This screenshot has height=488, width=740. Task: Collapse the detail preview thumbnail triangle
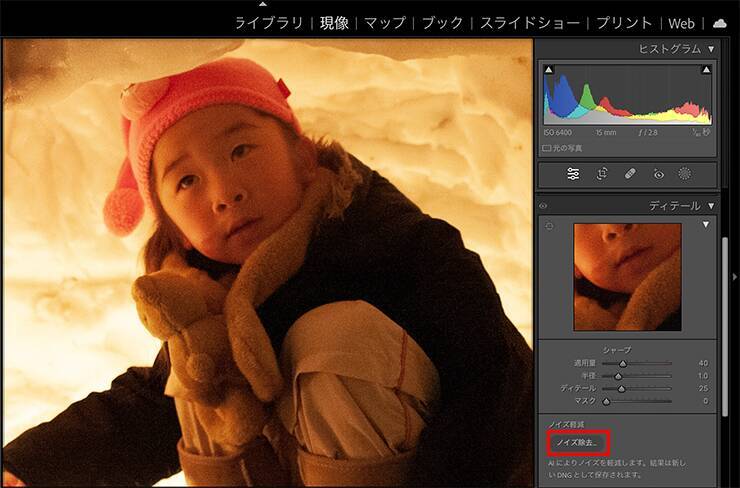706,225
